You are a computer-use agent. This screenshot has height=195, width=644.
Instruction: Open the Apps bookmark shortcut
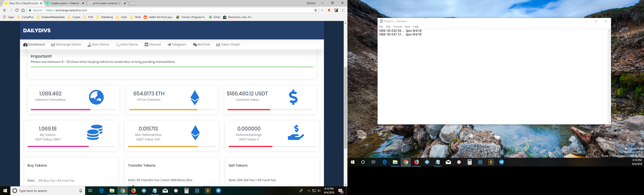(9, 17)
